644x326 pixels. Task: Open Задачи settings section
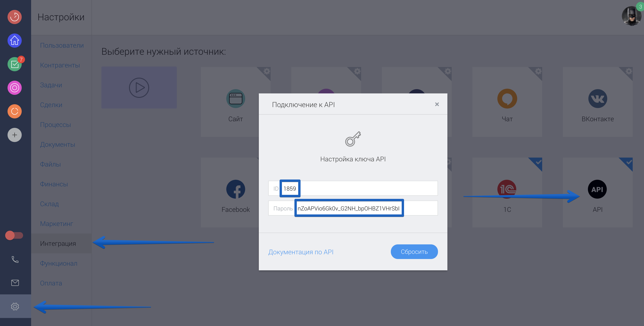coord(51,85)
